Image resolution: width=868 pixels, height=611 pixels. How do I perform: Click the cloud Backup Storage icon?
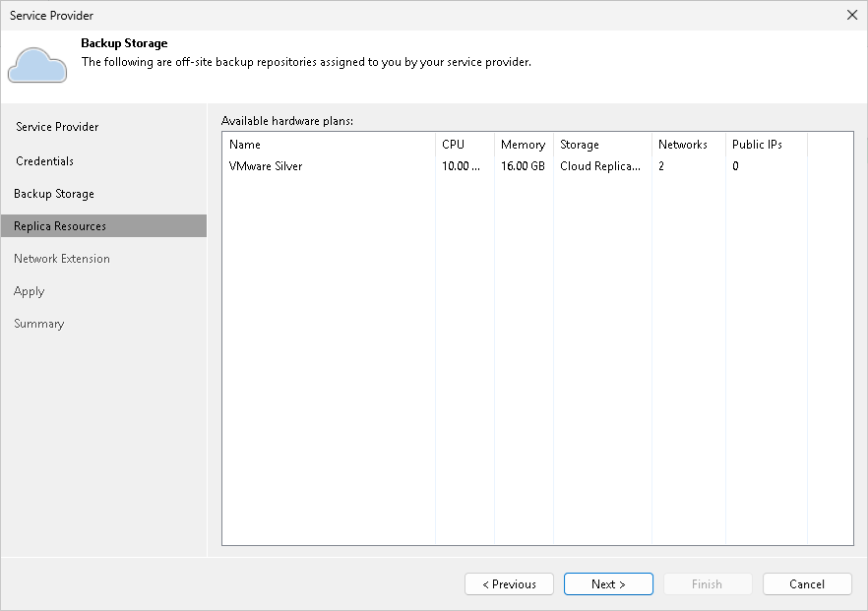(x=37, y=65)
